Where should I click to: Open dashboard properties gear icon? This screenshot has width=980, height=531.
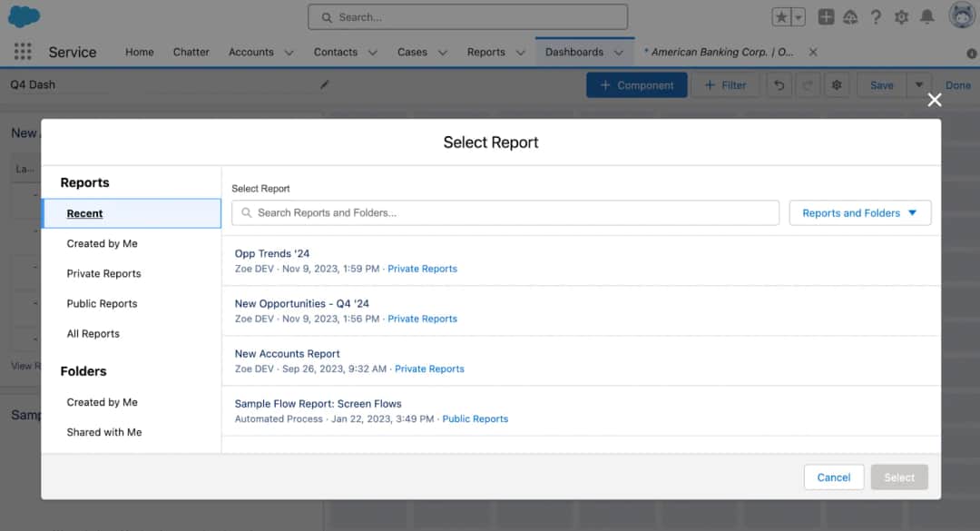click(837, 85)
